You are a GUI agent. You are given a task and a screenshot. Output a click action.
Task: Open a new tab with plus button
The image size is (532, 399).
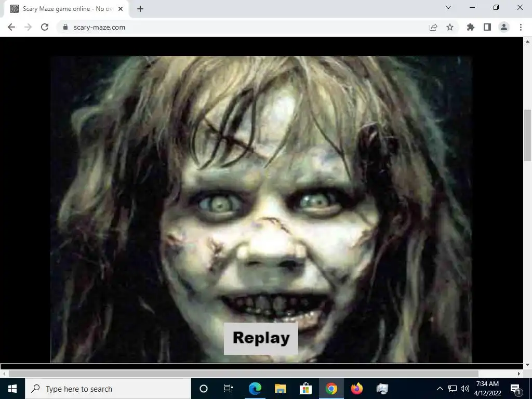pyautogui.click(x=140, y=9)
